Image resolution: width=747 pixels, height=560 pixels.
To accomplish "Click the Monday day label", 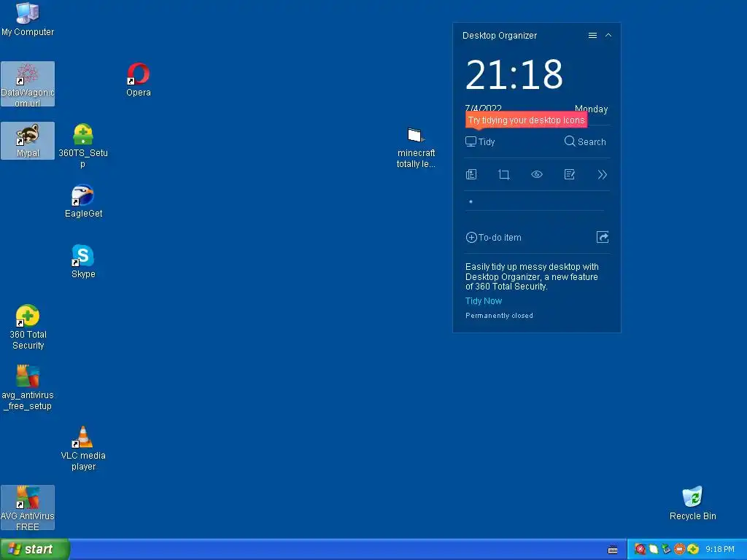I will pos(591,109).
